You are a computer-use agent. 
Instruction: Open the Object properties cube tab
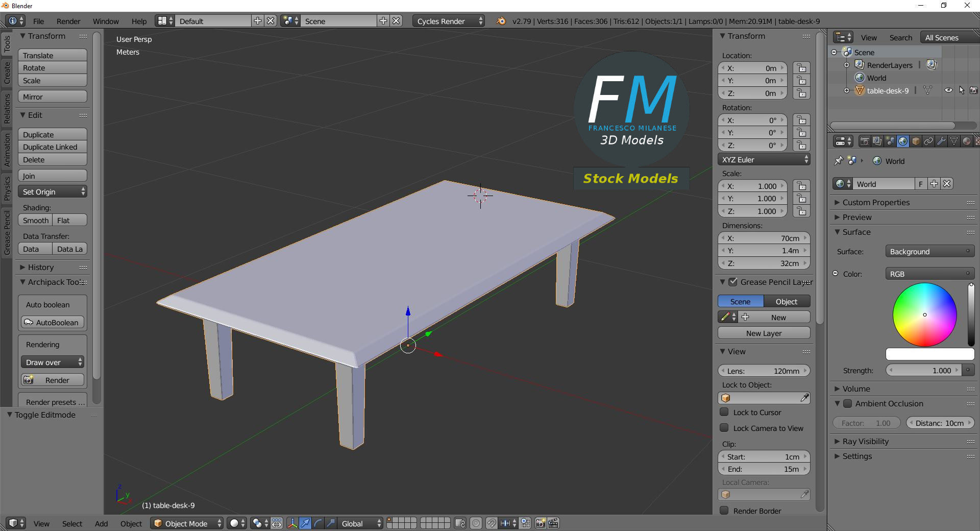[916, 141]
